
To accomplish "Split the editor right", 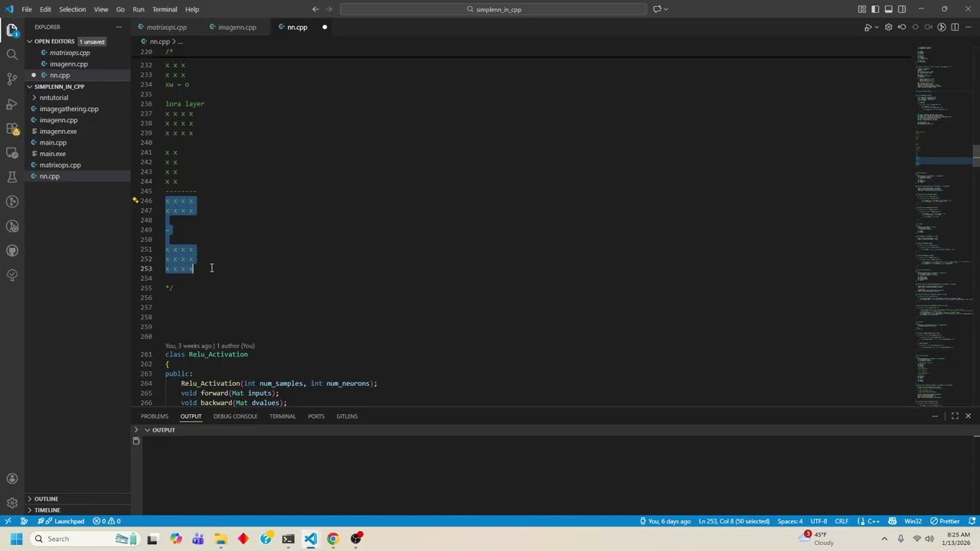I will click(955, 27).
